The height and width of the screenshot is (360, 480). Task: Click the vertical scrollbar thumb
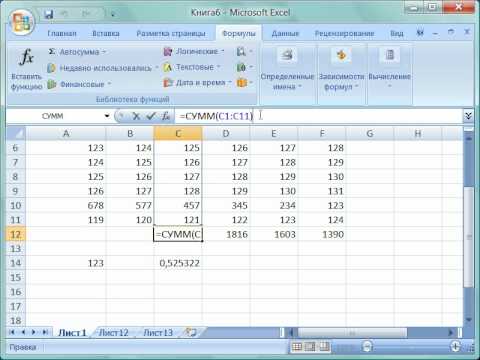point(469,237)
